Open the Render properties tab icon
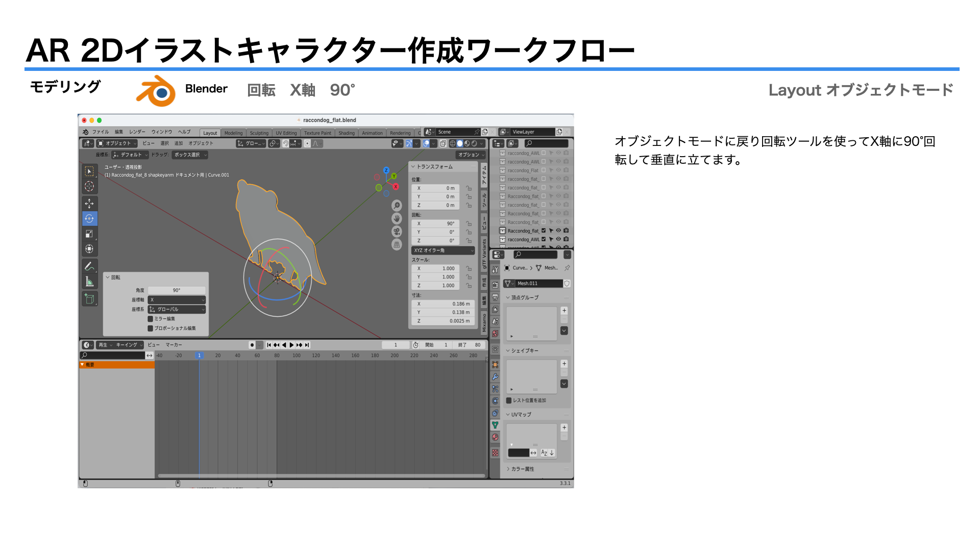The image size is (980, 551). coord(495,285)
